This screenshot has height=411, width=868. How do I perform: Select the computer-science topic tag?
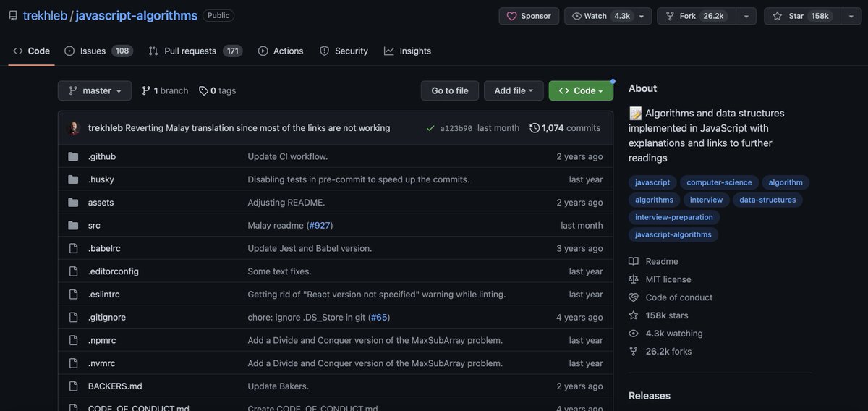(x=720, y=182)
